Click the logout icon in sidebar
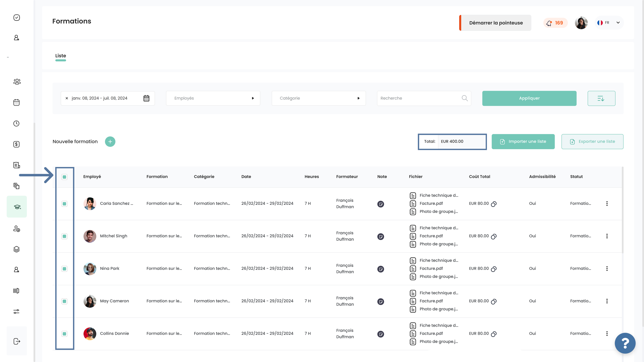 [17, 341]
